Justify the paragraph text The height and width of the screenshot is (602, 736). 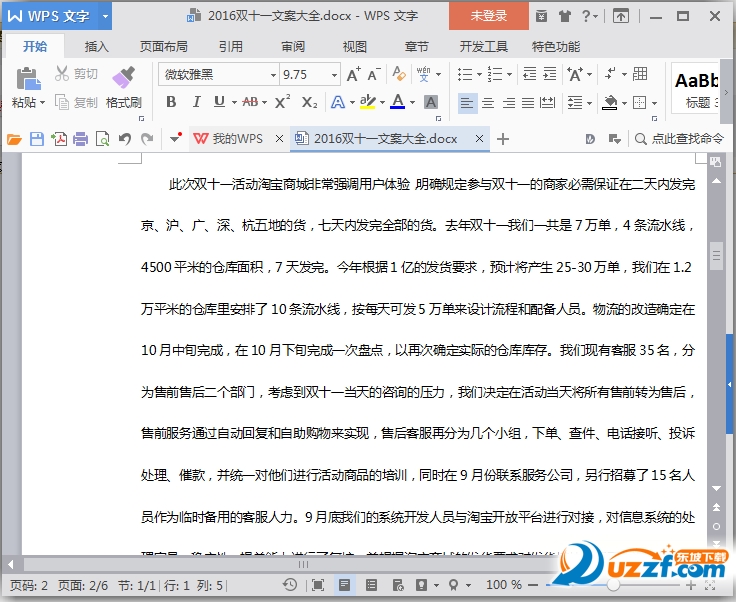coord(528,102)
